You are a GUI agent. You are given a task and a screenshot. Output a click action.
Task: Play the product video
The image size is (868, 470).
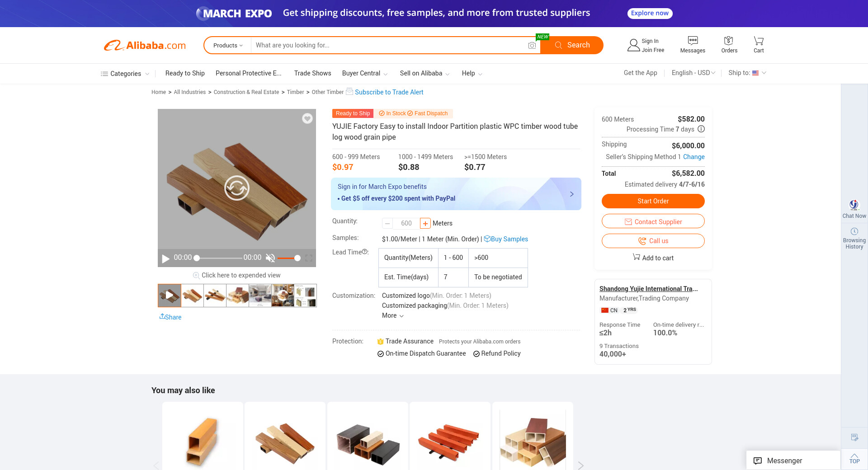point(165,258)
